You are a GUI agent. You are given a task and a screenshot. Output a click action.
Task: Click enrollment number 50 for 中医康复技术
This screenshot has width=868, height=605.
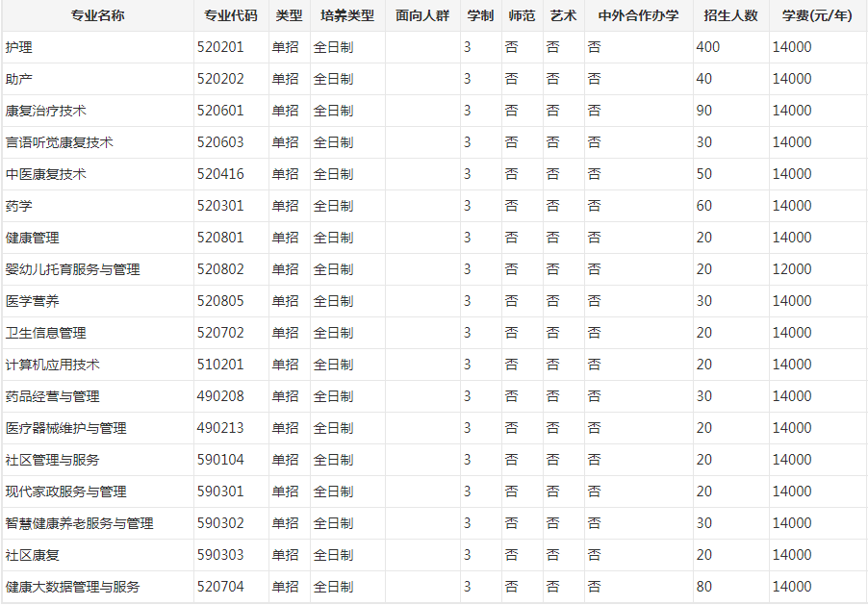click(x=704, y=174)
